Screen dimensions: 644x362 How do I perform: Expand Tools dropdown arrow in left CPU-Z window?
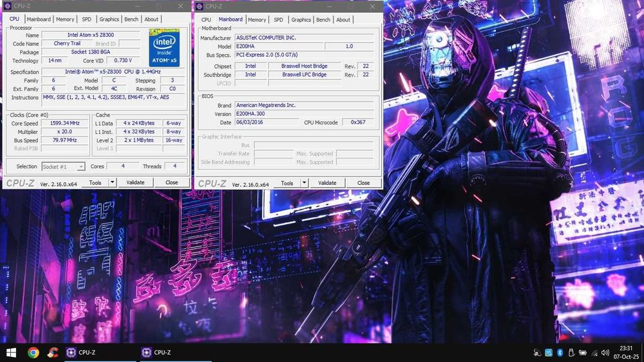pyautogui.click(x=112, y=182)
